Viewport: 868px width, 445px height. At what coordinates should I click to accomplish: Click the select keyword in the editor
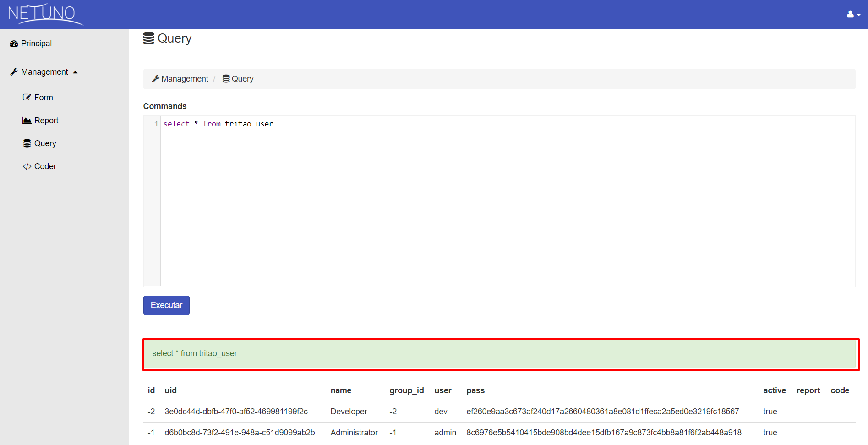click(176, 124)
